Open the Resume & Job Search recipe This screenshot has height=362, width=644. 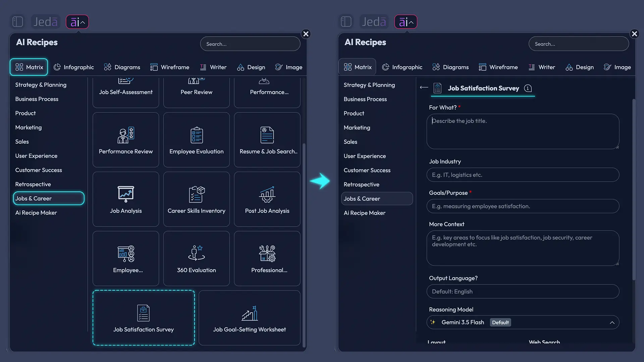pyautogui.click(x=267, y=140)
